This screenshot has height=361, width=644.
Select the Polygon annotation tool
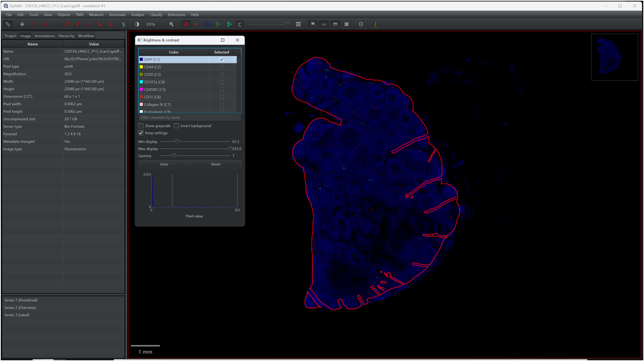click(x=67, y=24)
